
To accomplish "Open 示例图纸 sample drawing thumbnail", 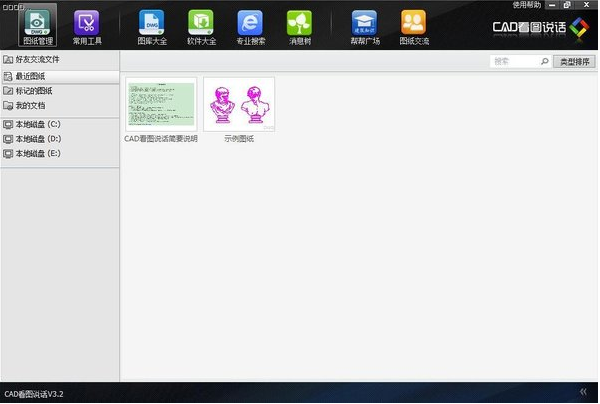I will coord(239,104).
